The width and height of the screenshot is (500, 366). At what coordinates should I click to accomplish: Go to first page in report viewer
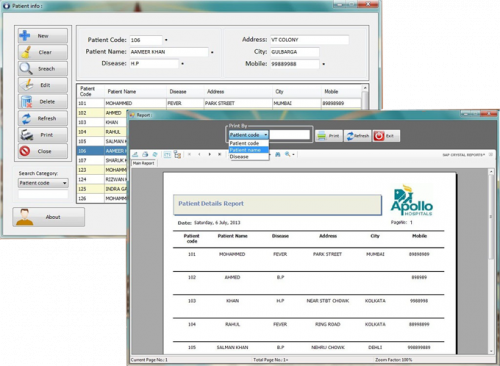click(x=189, y=154)
